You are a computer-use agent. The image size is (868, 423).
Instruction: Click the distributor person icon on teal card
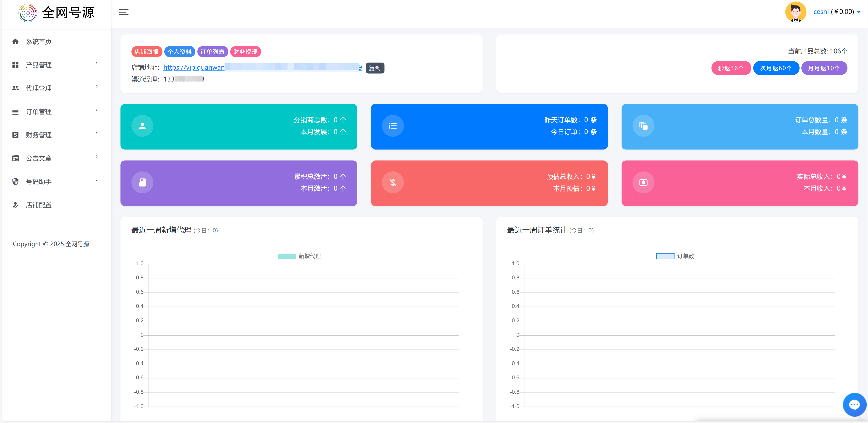coord(142,126)
